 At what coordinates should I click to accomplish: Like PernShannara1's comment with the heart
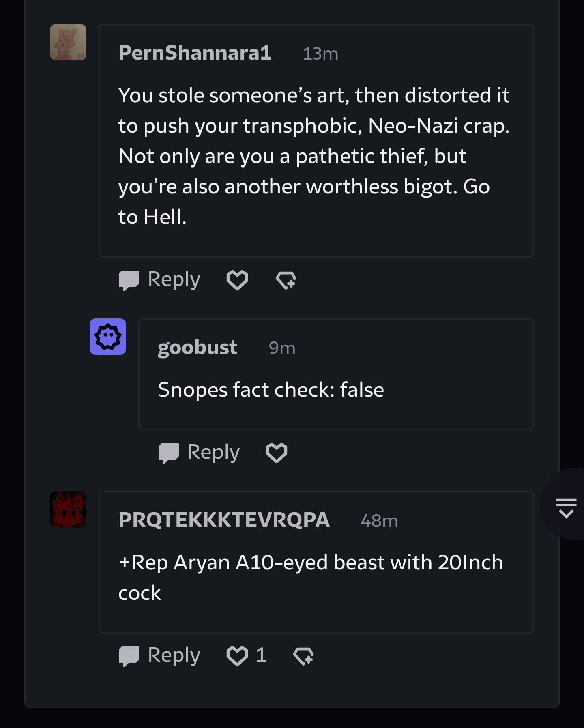coord(237,280)
